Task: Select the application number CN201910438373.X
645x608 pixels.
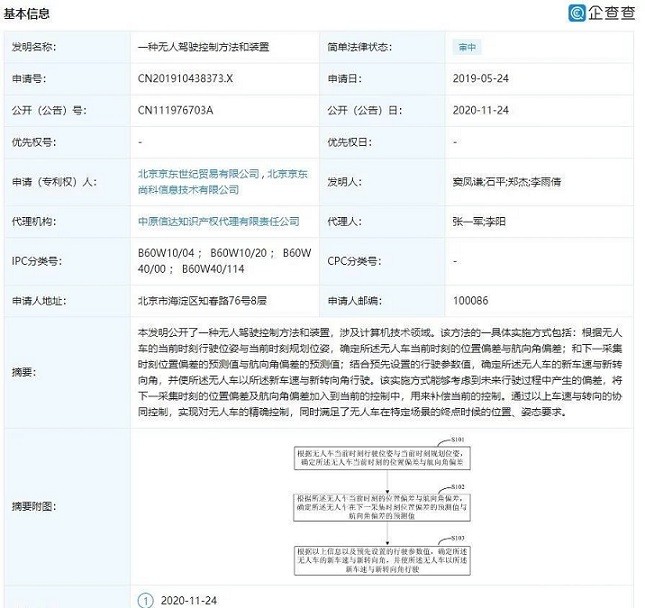Action: pos(186,78)
